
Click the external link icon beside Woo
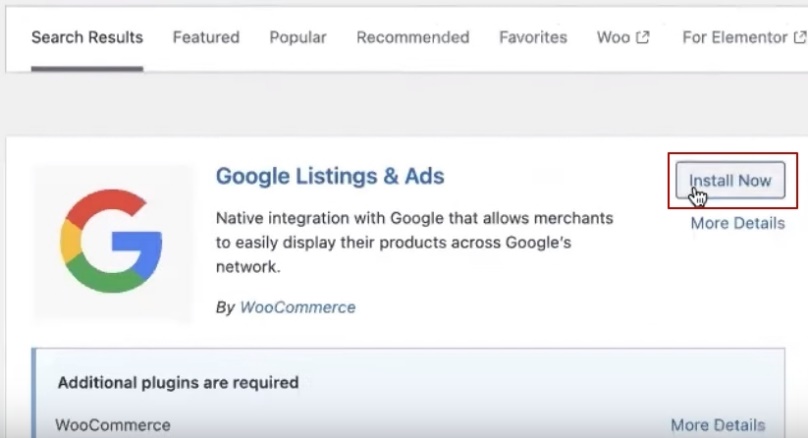(643, 38)
